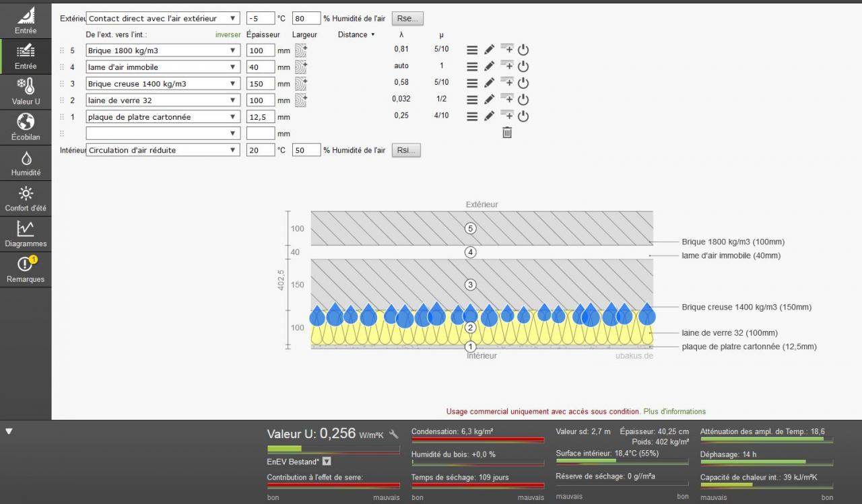Viewport: 862px width, 504px height.
Task: Add a layer after plaque de platre cartonnée
Action: tap(506, 116)
